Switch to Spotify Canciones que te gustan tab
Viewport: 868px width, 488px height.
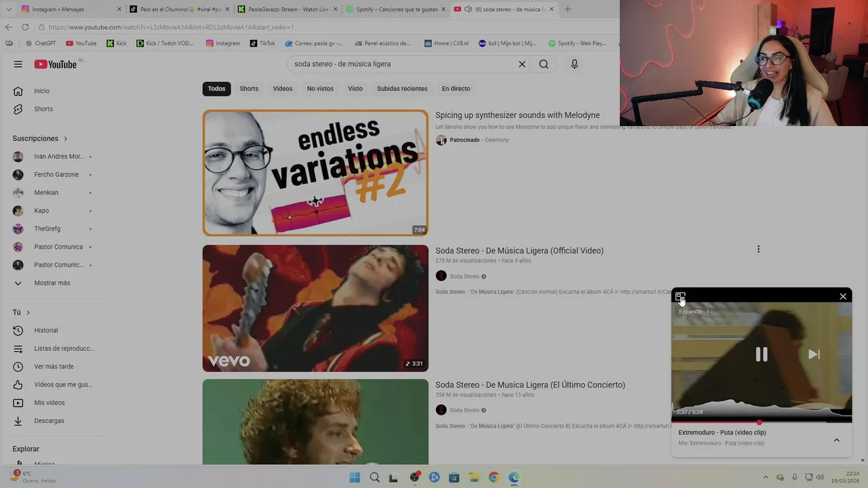(396, 9)
